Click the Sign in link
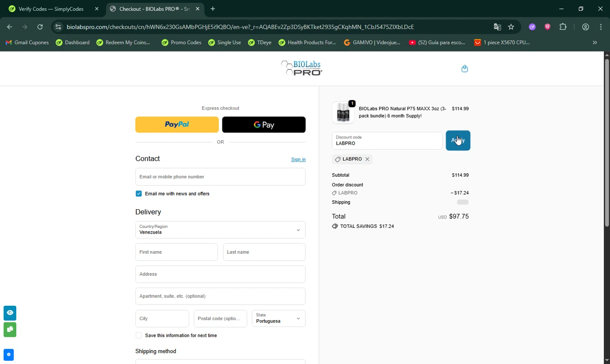This screenshot has height=364, width=610. click(298, 160)
